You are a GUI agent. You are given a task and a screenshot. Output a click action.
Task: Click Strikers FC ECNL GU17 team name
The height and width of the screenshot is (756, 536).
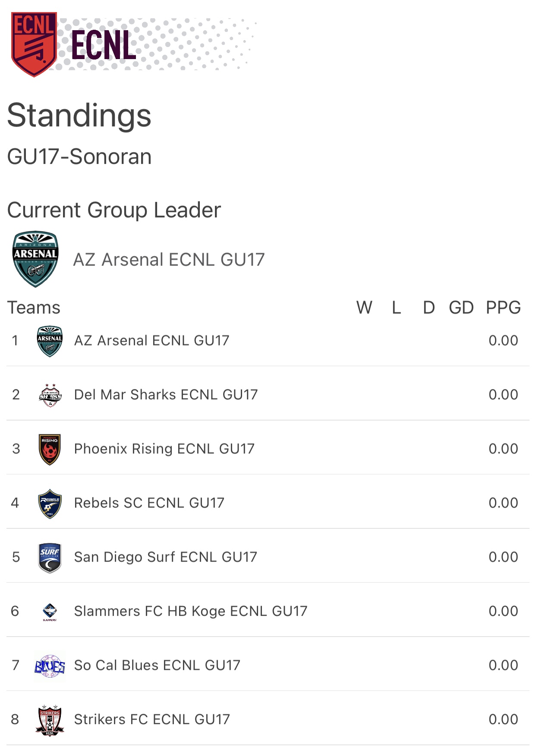152,719
